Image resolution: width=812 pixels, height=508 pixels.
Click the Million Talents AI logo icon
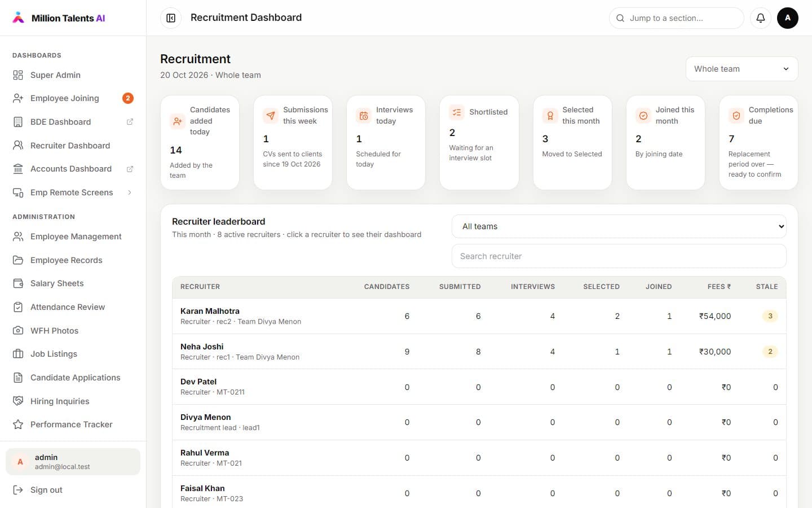click(19, 17)
